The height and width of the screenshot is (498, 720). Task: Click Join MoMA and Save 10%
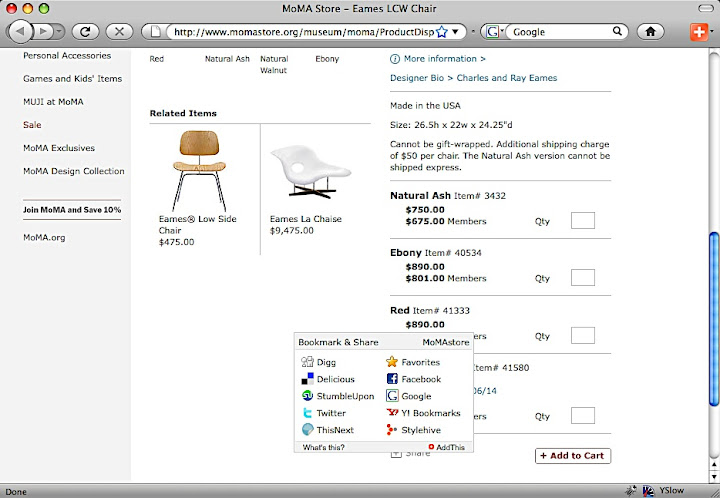pos(72,210)
